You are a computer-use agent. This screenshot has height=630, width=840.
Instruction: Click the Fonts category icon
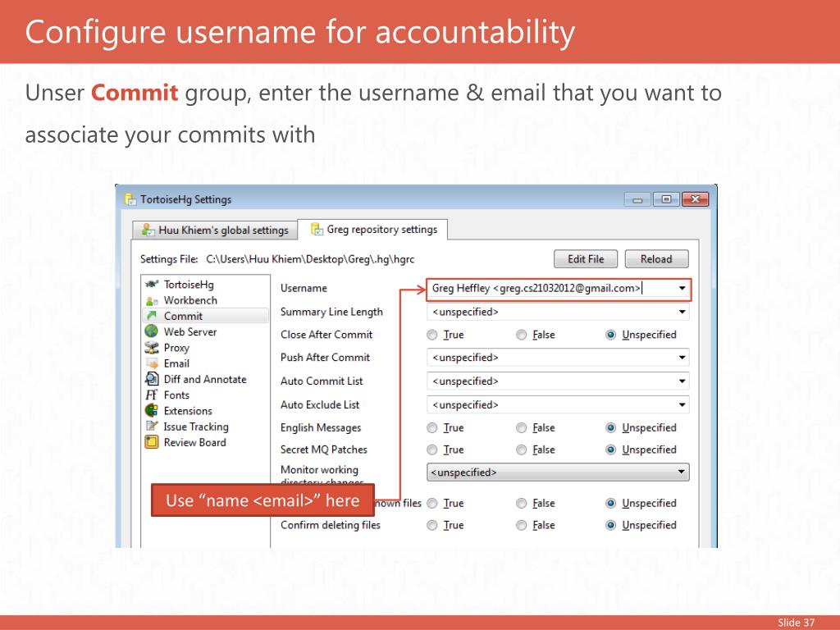click(152, 395)
